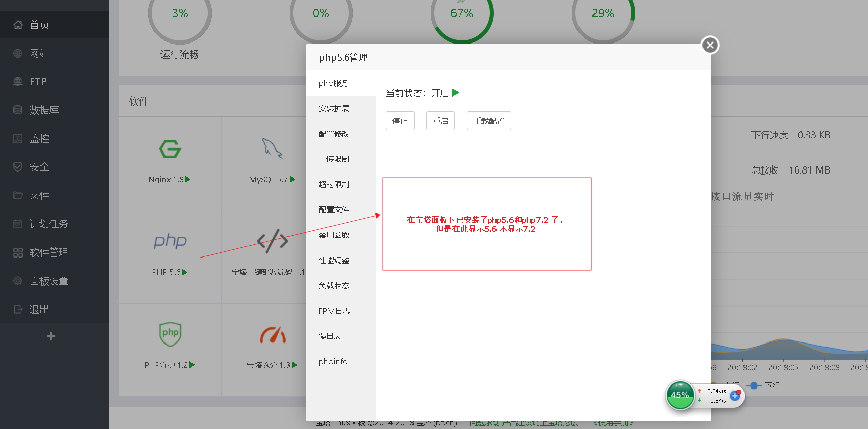
Task: Click the blue plus on the speed widget
Action: click(x=735, y=396)
